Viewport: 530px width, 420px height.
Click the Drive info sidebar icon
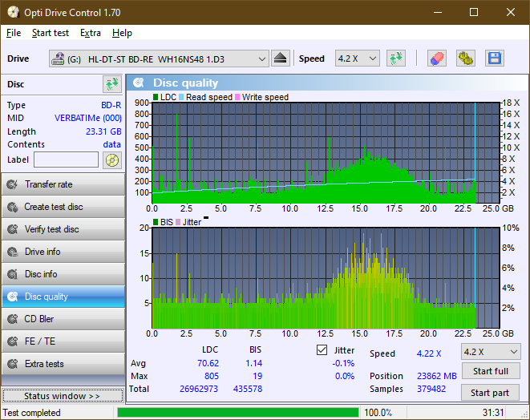[13, 252]
